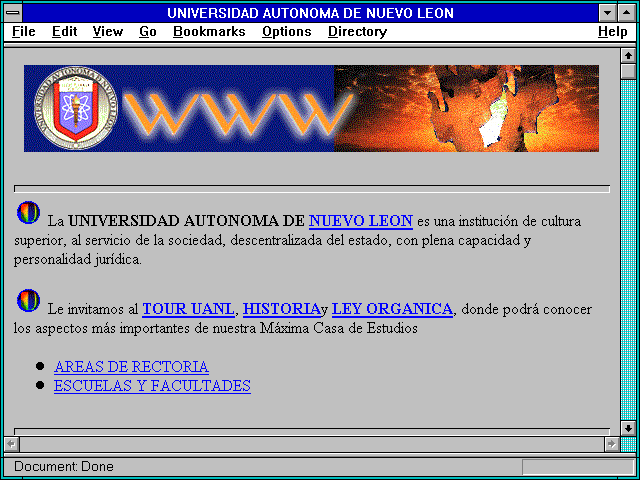Click the 'Document: Done' status text
The height and width of the screenshot is (480, 640).
pyautogui.click(x=64, y=467)
